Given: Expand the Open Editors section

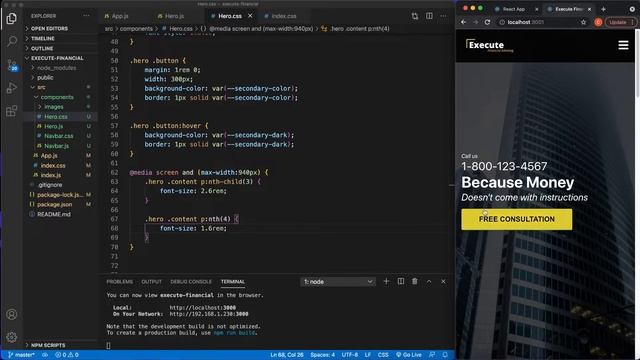Looking at the screenshot, I should point(49,29).
